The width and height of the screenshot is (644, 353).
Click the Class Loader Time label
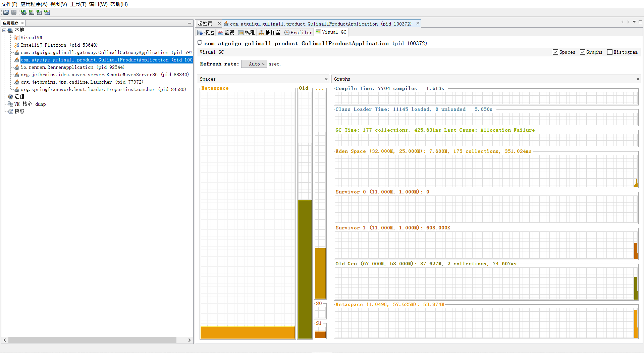click(414, 109)
